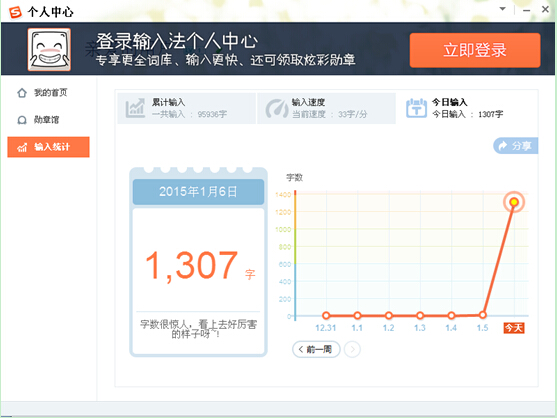The width and height of the screenshot is (557, 418).
Task: Click the 字数 axis title on chart
Action: (x=294, y=177)
